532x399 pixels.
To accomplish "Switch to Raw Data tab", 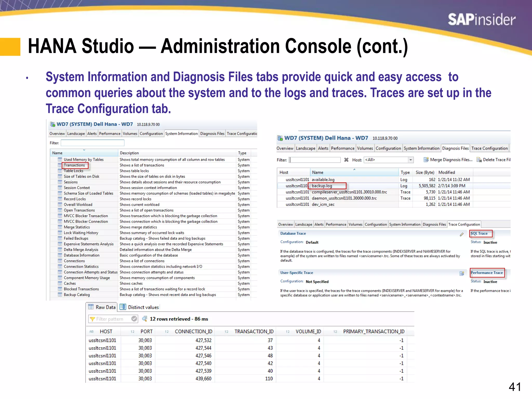I will 102,307.
